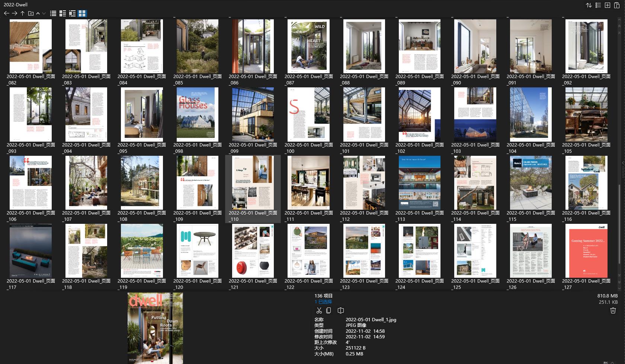This screenshot has height=364, width=625.
Task: Expand the panel using the down chevron
Action: click(x=43, y=13)
